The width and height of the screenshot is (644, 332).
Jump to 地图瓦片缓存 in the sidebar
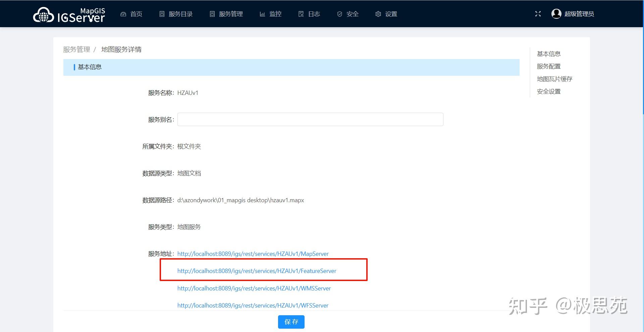[x=554, y=79]
